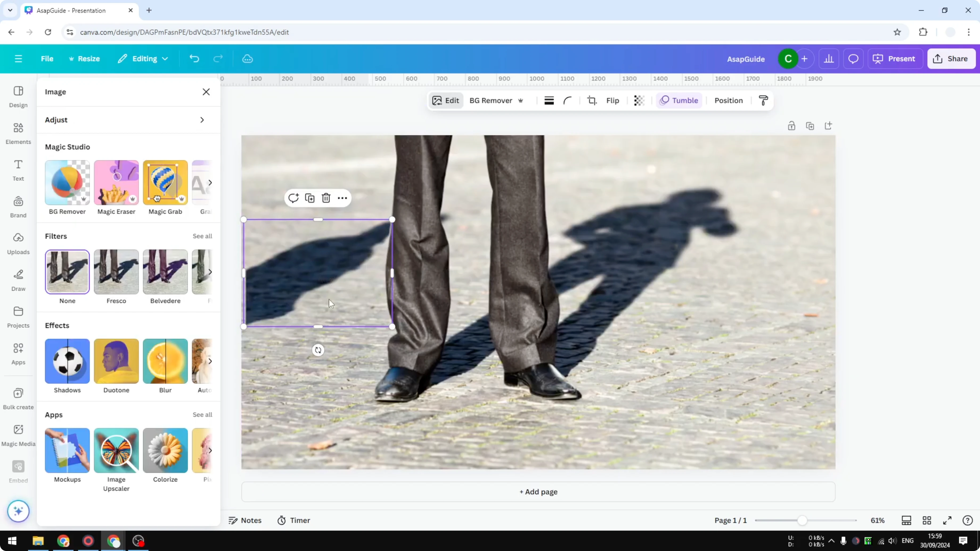Delete selected element with trash icon
This screenshot has height=551, width=980.
click(x=326, y=198)
